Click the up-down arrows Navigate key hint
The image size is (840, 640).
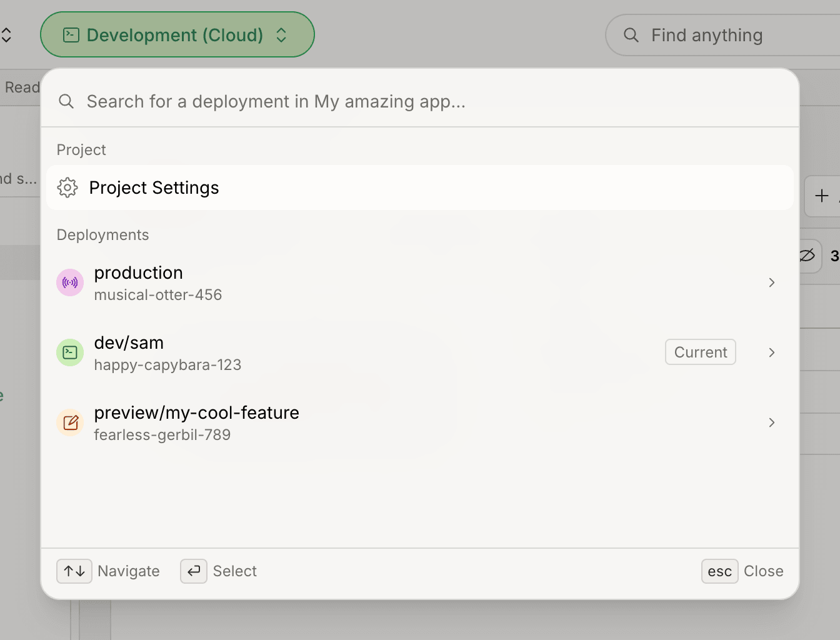(x=74, y=571)
